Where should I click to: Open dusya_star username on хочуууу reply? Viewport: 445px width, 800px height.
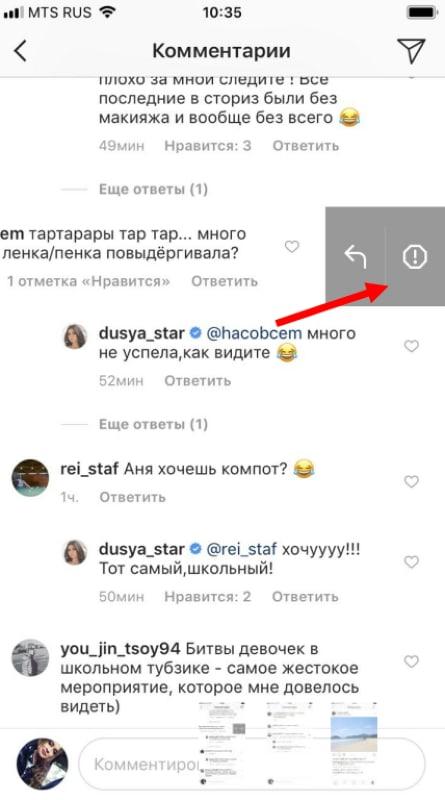tap(141, 549)
